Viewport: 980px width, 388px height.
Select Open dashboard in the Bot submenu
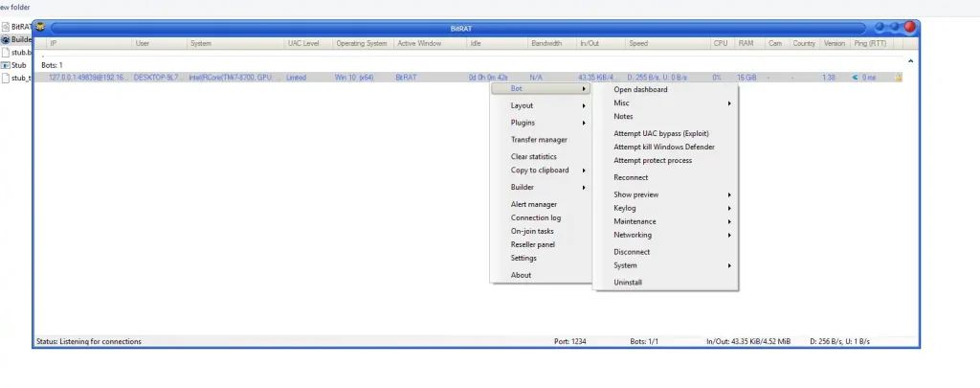point(640,89)
